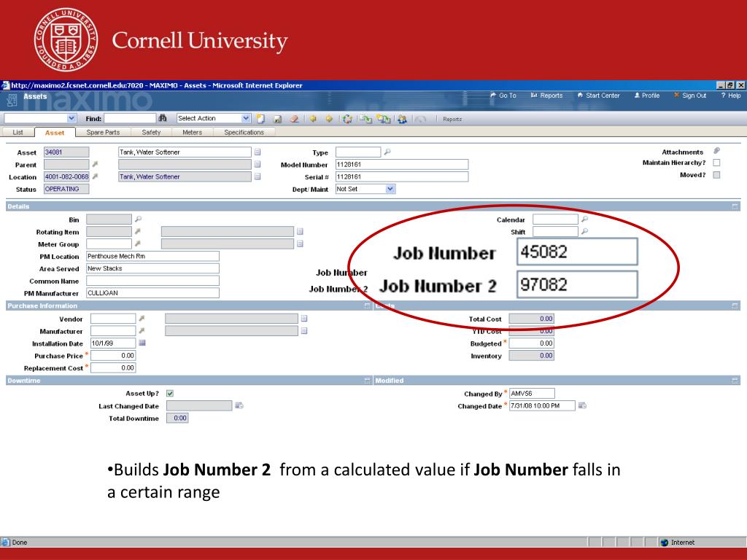Click the Change Status toolbar icon
Screen dimensions: 747x560
348,119
